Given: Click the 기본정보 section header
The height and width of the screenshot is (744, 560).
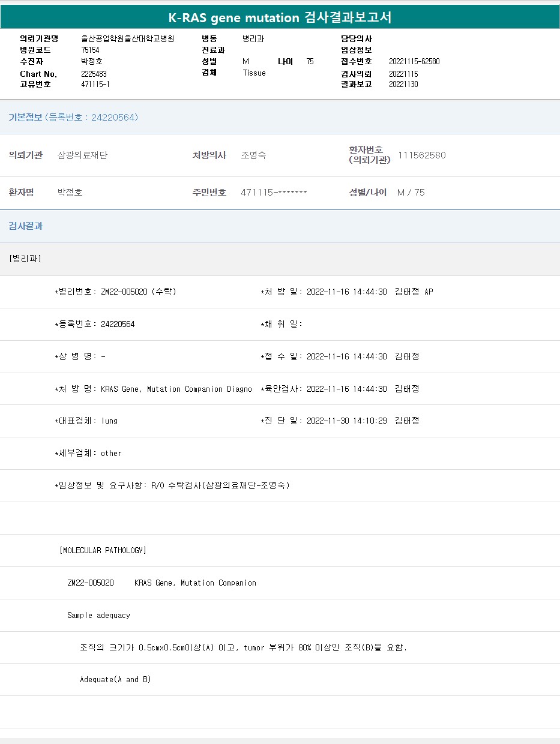Looking at the screenshot, I should (x=25, y=118).
